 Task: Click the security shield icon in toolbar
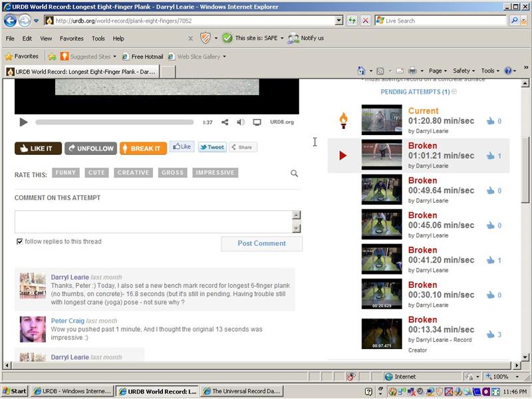(x=205, y=38)
